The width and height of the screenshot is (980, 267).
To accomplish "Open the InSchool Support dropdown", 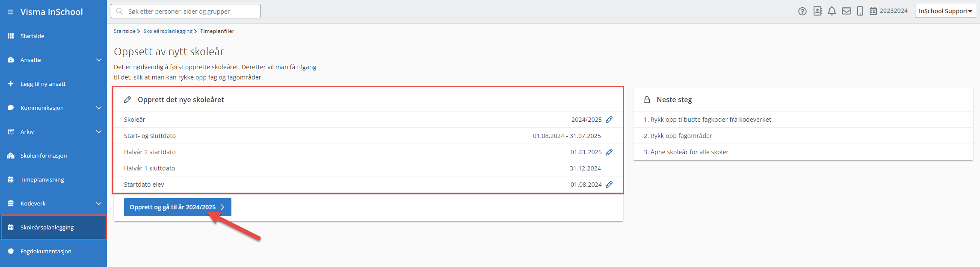I will 945,11.
